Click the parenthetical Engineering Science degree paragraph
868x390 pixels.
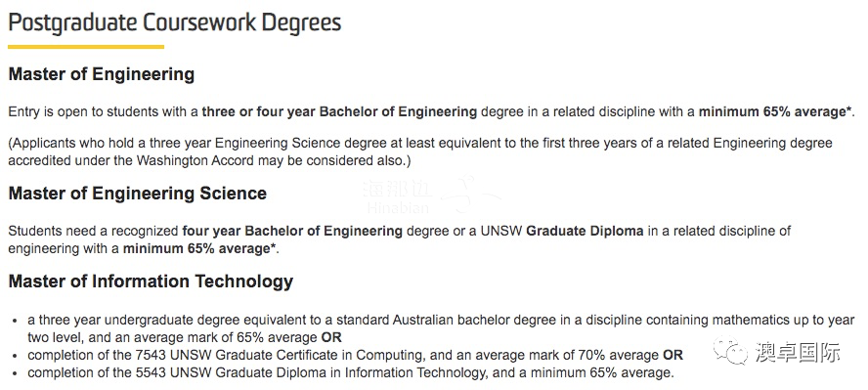point(420,152)
